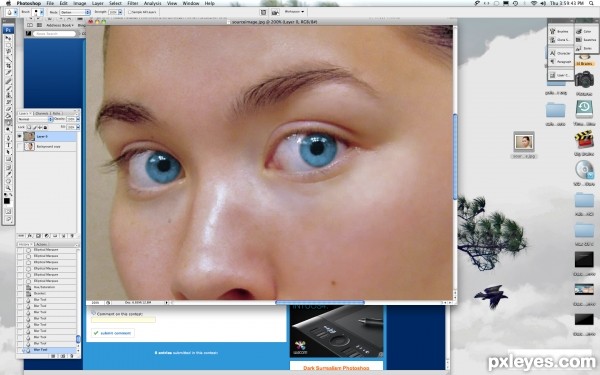Open the collapsed Color panel
Screen dimensions: 600x375
(586, 31)
